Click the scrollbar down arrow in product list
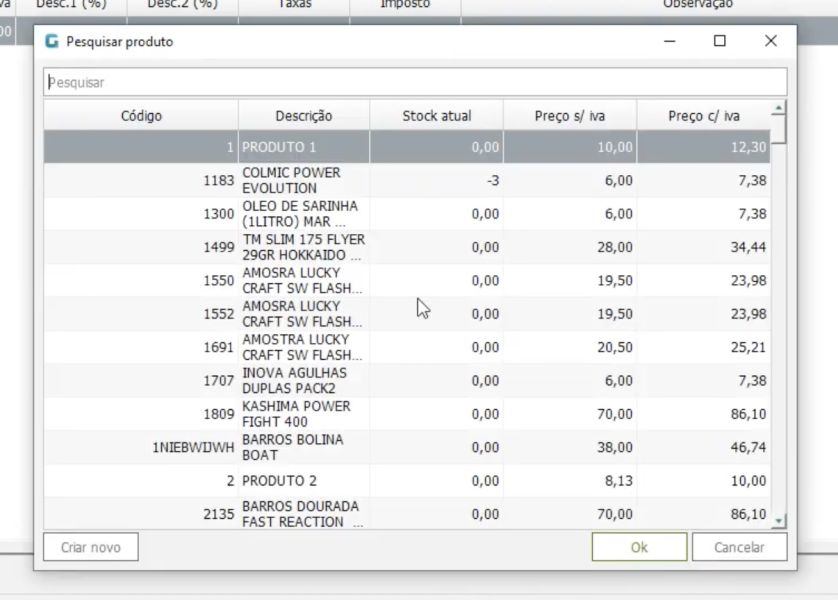Viewport: 838px width, 600px height. coord(779,521)
